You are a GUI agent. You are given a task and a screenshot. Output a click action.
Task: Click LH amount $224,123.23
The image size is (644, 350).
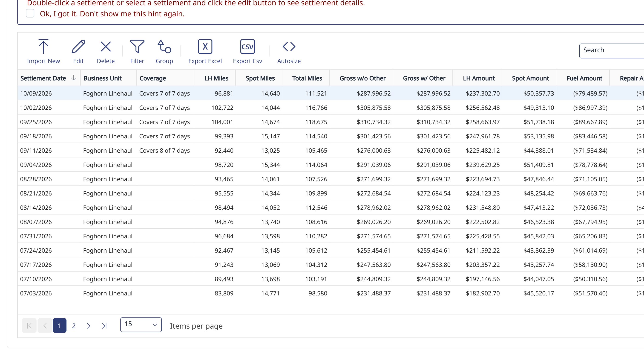click(x=483, y=193)
